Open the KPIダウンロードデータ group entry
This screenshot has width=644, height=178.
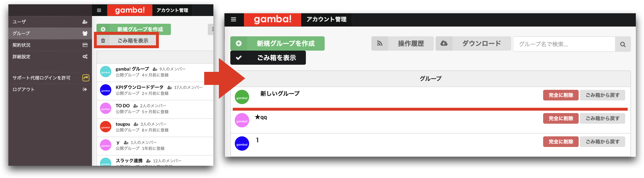click(x=155, y=90)
